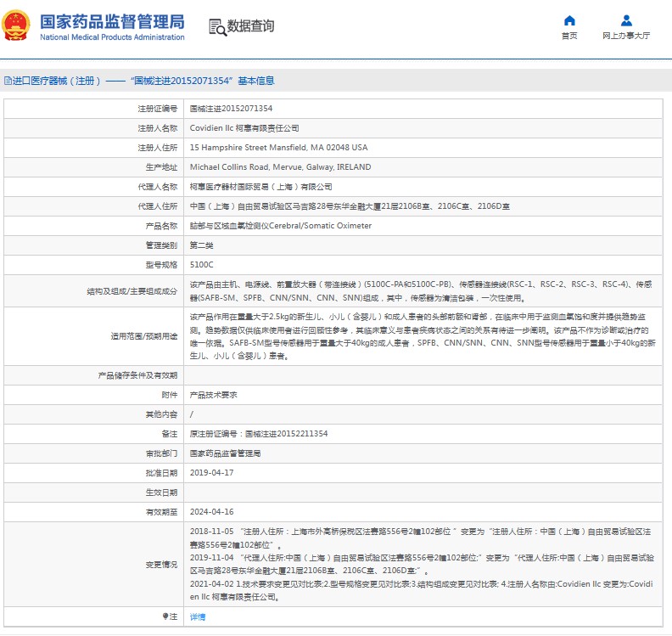Screen dimensions: 672x636
Task: Click National Medical Products Administration subtitle
Action: coord(112,37)
